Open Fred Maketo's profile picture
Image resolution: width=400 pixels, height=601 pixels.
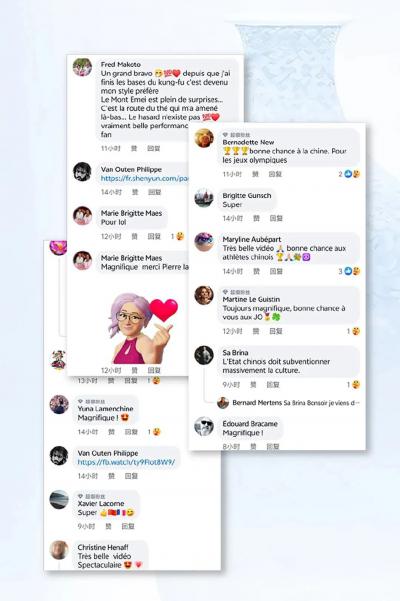click(x=82, y=67)
